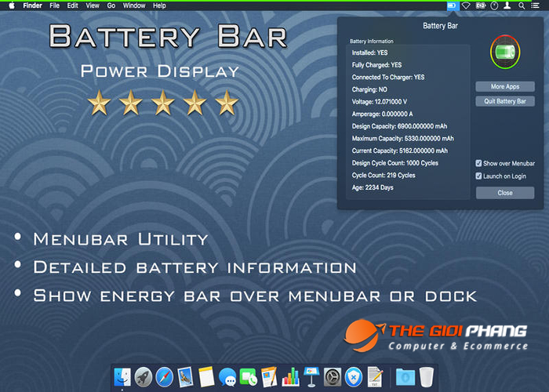Open System Preferences gear in the dock
The image size is (549, 392).
coord(333,377)
